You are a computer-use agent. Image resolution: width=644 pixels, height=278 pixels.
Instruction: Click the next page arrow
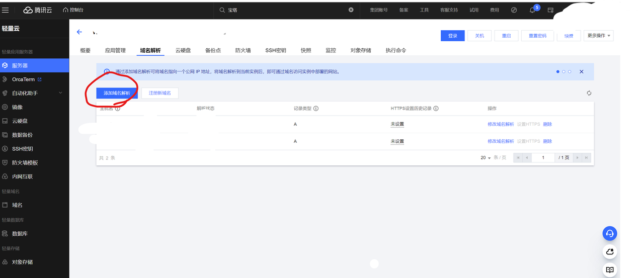(578, 158)
